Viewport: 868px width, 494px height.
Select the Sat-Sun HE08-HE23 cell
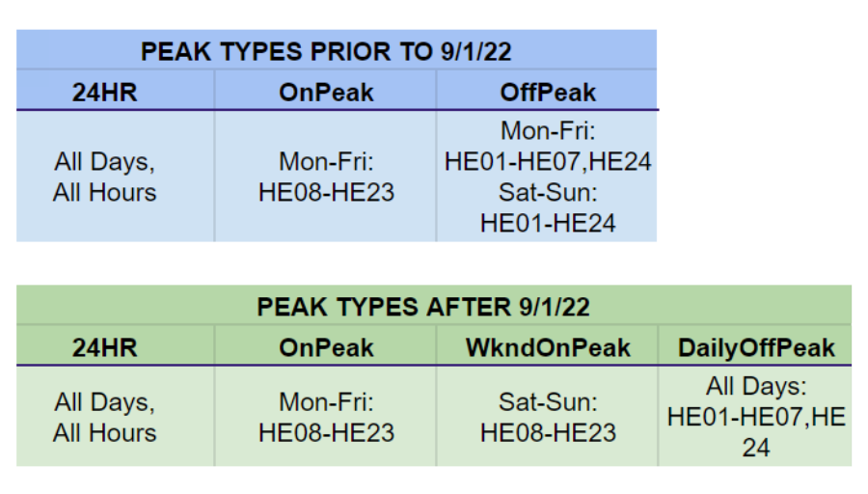click(x=548, y=417)
